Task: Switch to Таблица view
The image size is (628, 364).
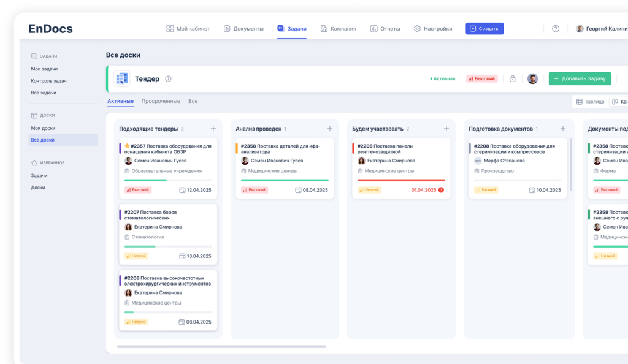Action: click(590, 102)
